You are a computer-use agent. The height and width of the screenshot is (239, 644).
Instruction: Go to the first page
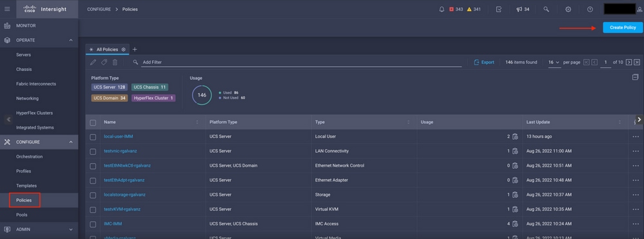click(x=586, y=62)
